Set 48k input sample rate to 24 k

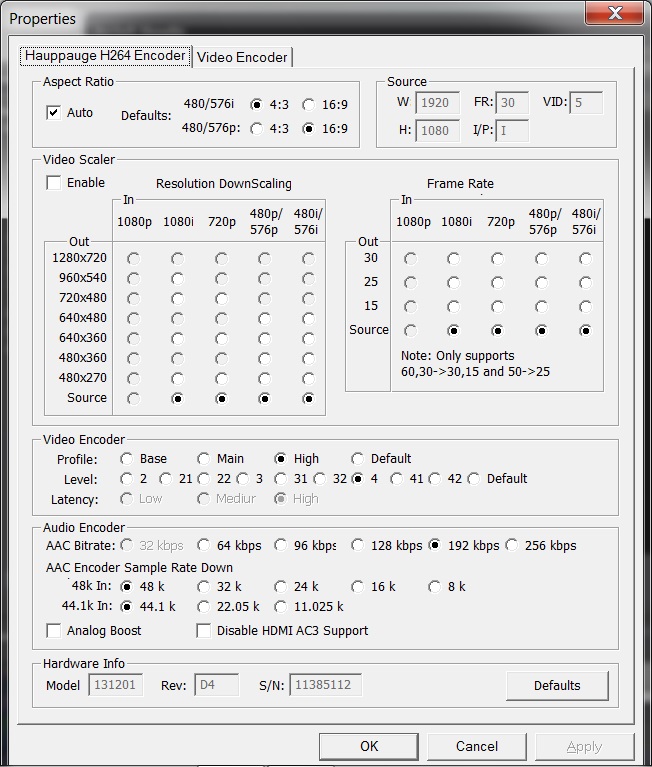point(280,587)
